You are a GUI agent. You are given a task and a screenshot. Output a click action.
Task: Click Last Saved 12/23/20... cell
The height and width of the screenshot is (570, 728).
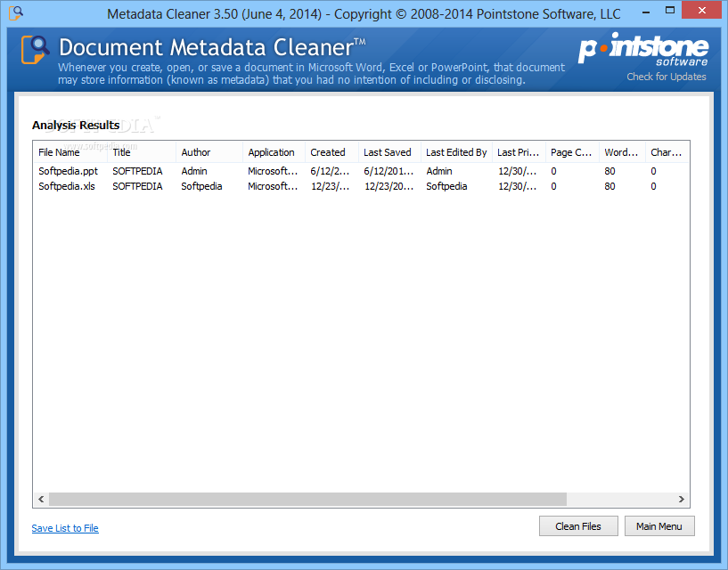(x=389, y=187)
